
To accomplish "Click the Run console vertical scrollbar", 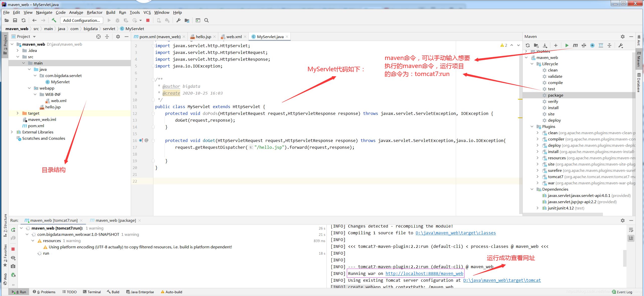I will 625,258.
